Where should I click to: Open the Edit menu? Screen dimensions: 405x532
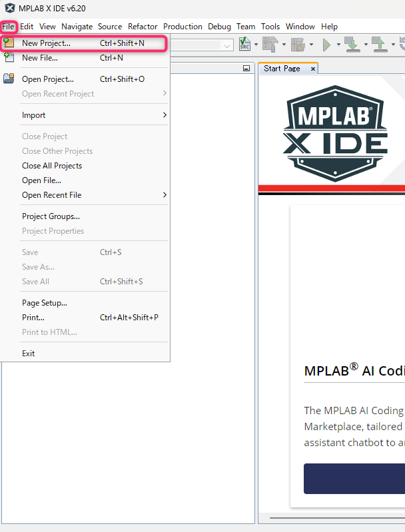click(x=27, y=27)
